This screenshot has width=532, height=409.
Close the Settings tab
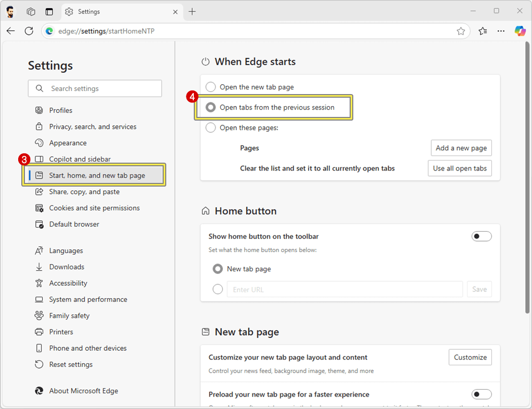(175, 12)
